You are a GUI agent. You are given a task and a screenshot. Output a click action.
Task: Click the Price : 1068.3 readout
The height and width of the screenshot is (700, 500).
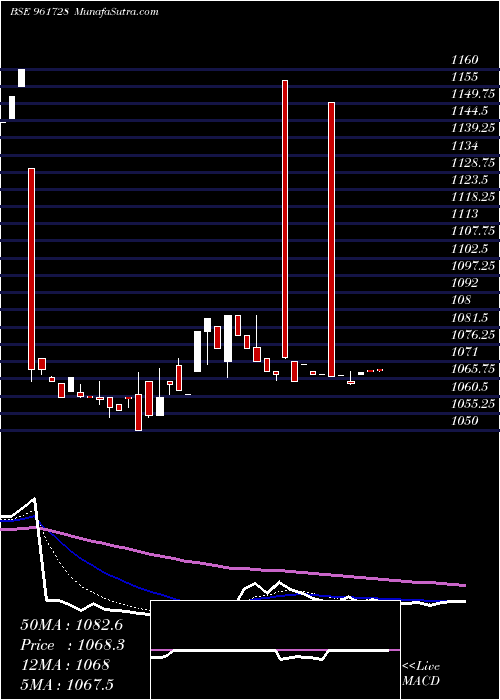click(x=72, y=645)
